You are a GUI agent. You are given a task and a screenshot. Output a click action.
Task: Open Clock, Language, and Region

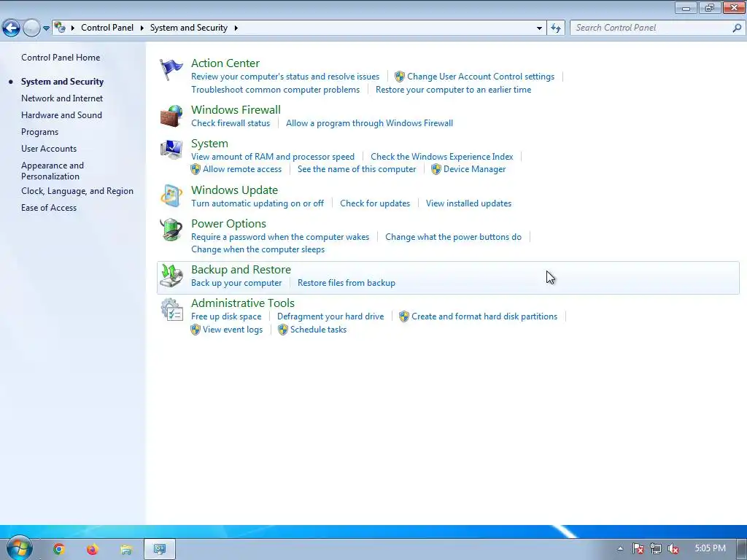coord(77,191)
